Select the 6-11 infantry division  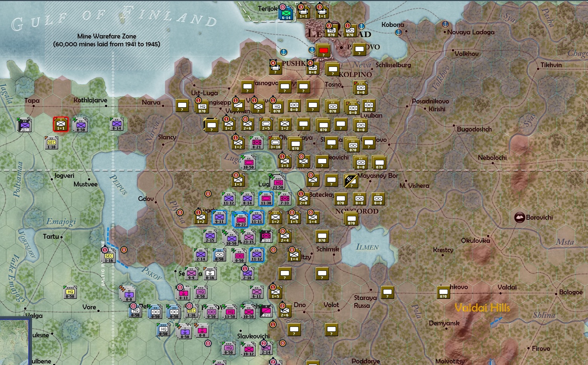coord(256,292)
